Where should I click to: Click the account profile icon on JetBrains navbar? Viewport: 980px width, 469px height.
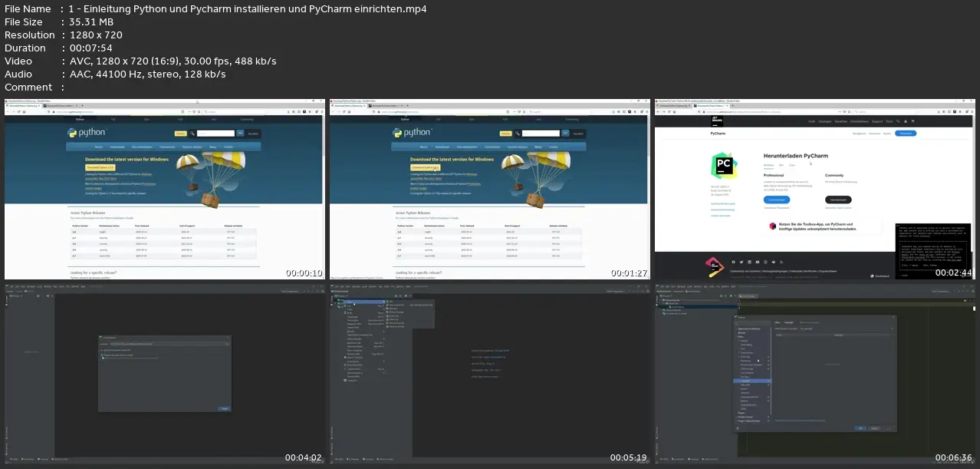pyautogui.click(x=905, y=121)
